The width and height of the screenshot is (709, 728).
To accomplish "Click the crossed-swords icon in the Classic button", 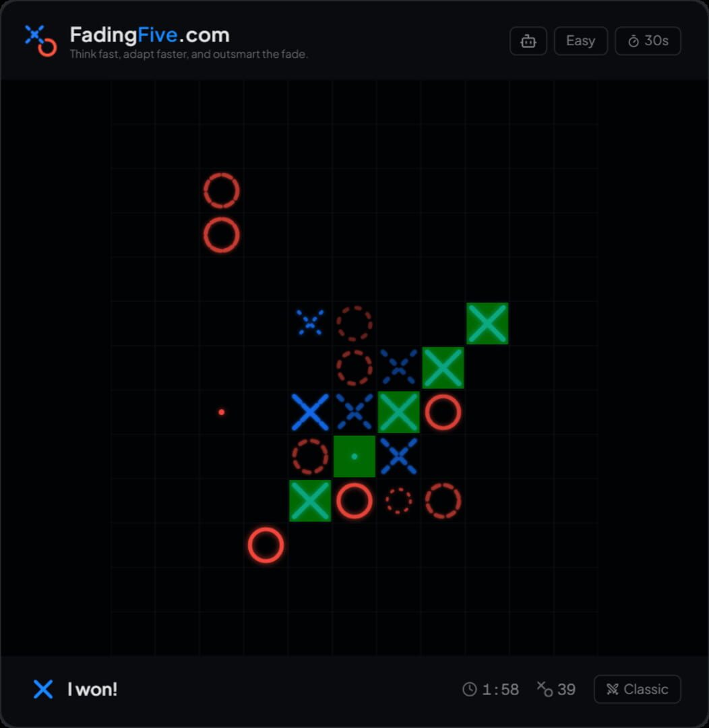I will [613, 690].
